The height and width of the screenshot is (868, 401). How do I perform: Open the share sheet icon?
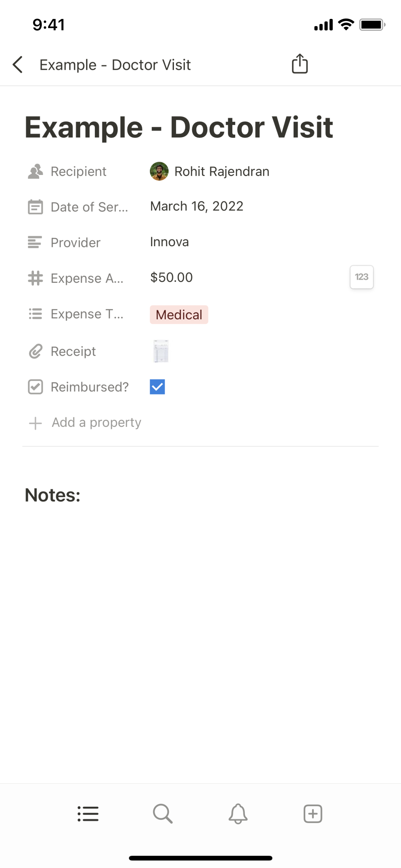[300, 64]
